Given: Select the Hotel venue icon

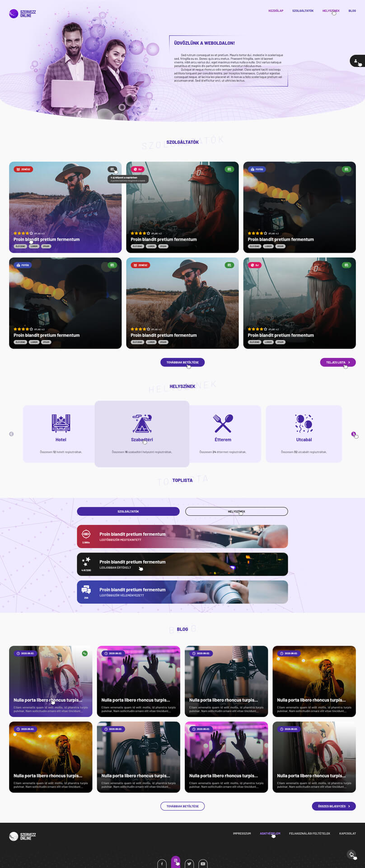Looking at the screenshot, I should (x=61, y=424).
